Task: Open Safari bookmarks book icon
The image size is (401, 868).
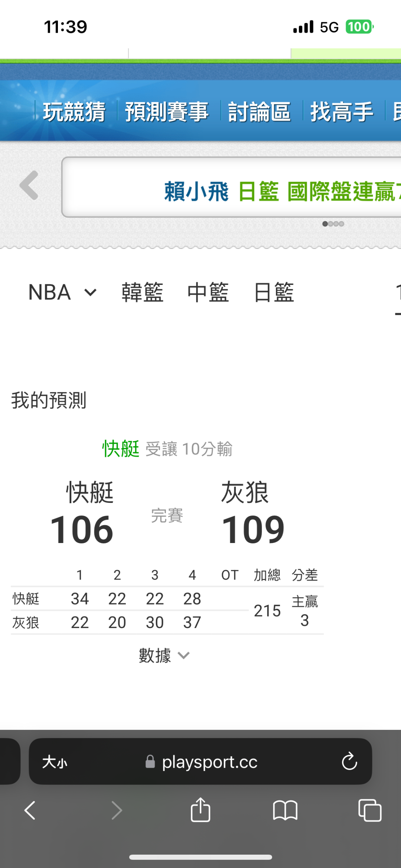Action: click(x=285, y=810)
